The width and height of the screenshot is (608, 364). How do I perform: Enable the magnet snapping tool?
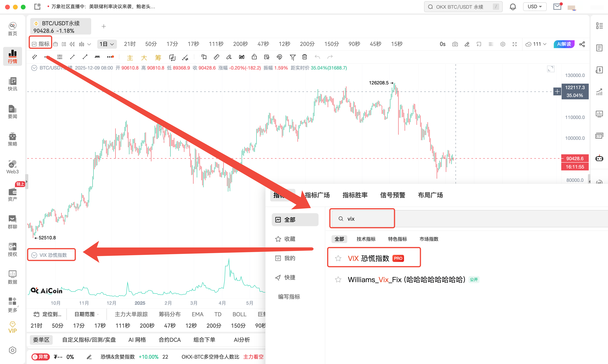279,57
